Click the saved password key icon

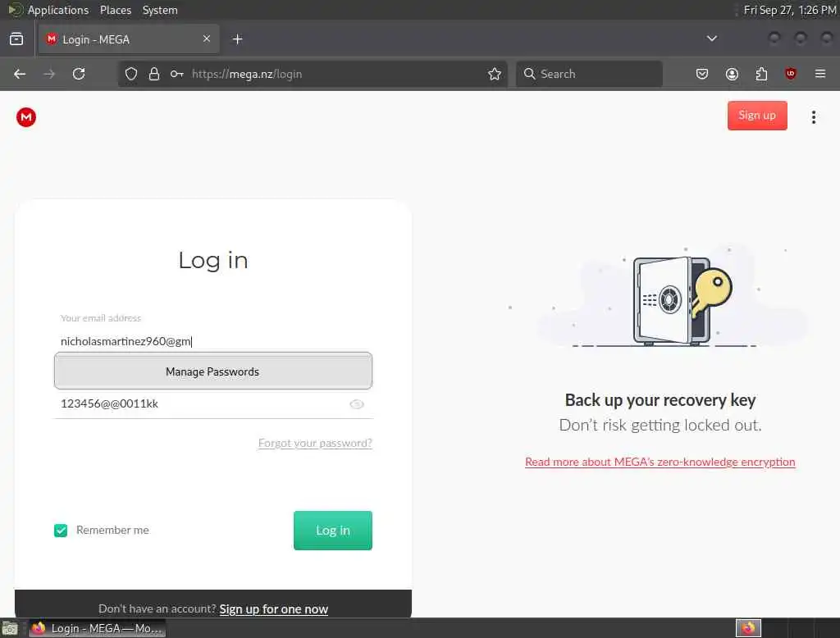pos(177,74)
